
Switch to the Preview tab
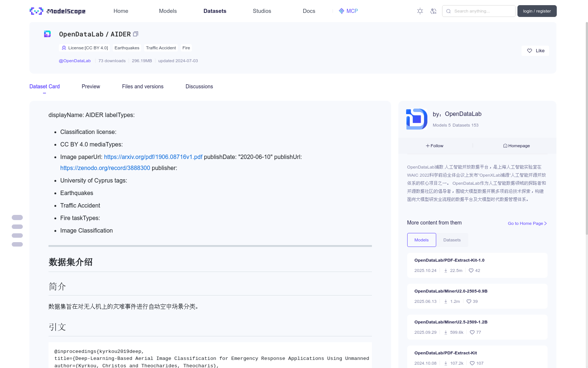[x=91, y=86]
